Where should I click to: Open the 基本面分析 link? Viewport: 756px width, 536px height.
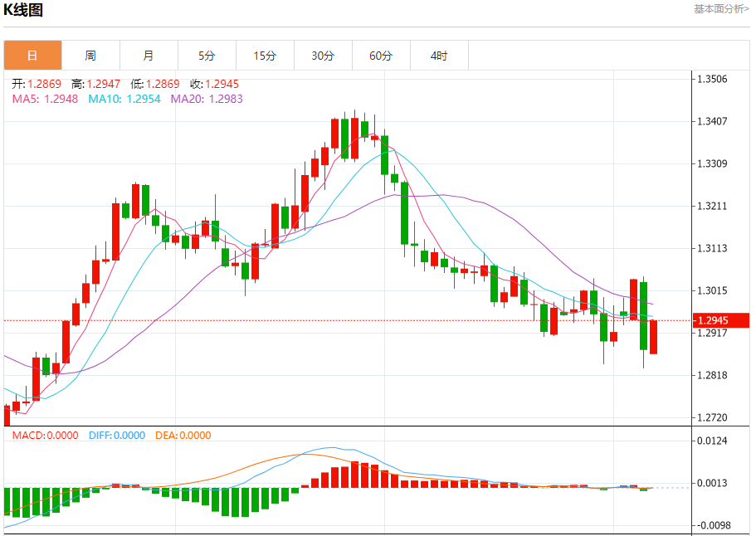[720, 8]
